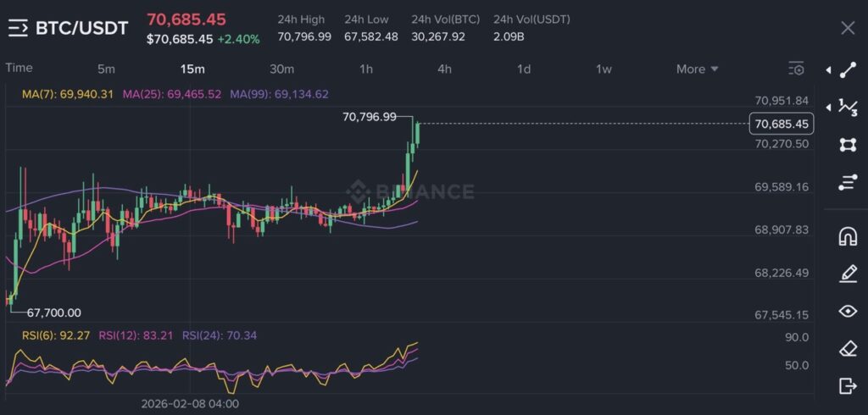Select the trend line drawing tool
The image size is (868, 415).
point(848,71)
